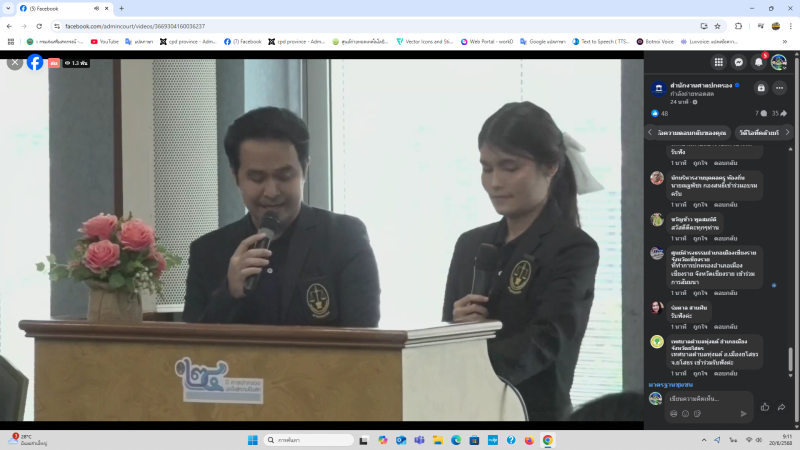Open the 48 likes reaction count

click(660, 113)
